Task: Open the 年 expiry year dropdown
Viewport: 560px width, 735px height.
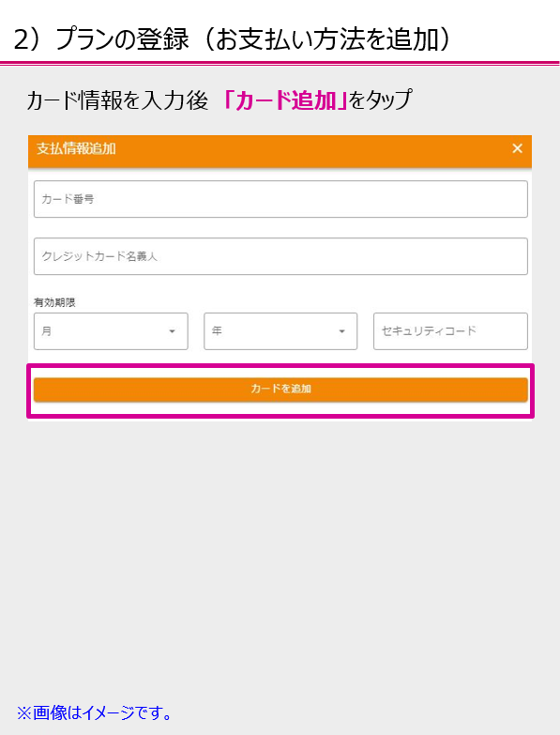Action: pos(280,331)
